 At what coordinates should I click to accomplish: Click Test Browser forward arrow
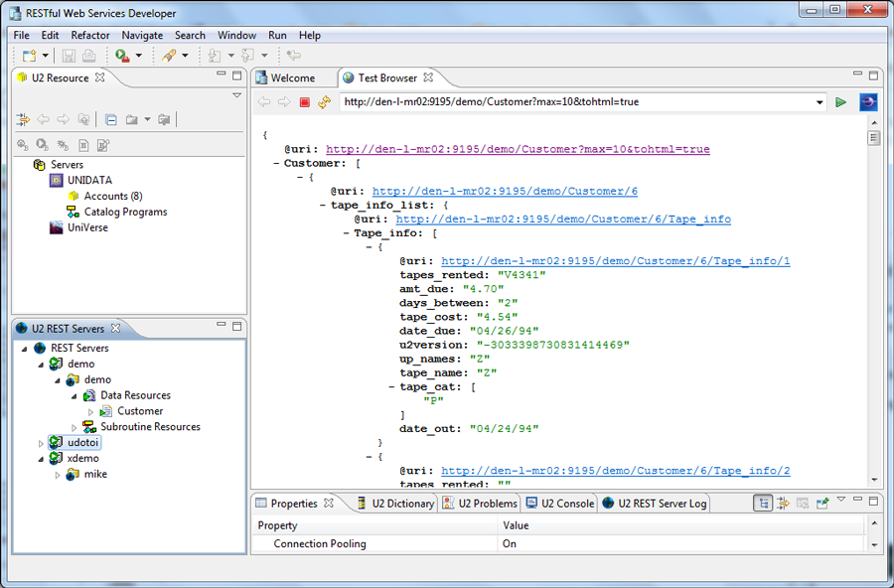(284, 102)
